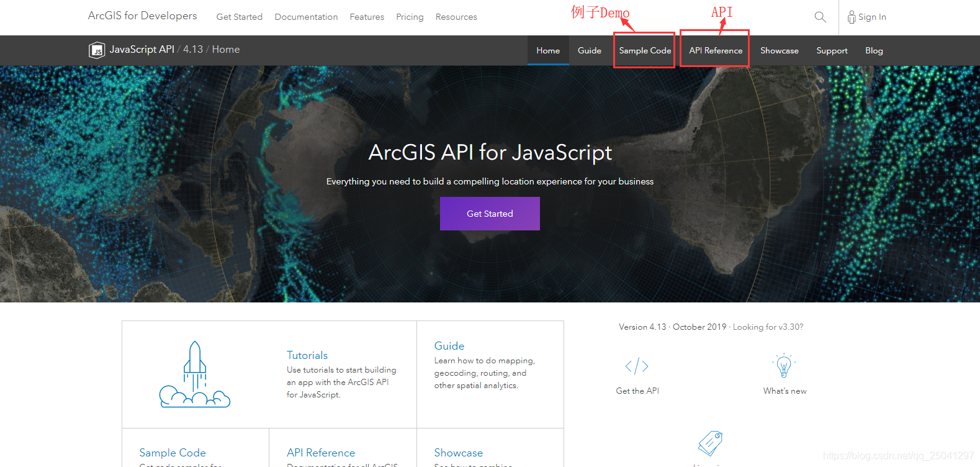Open Resources in top menu
Screen dimensions: 980x467
coord(456,17)
